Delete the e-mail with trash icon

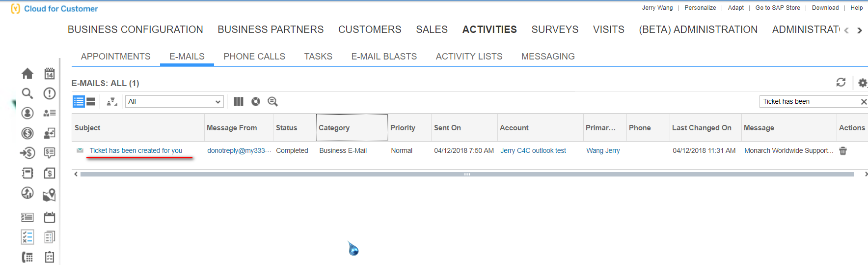click(x=843, y=151)
